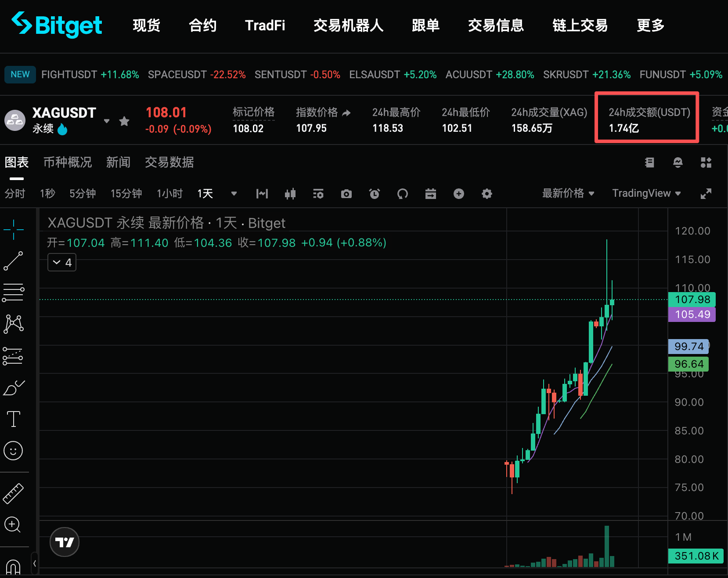Open the Fibonacci retracement tool
This screenshot has height=578, width=728.
coord(13,293)
